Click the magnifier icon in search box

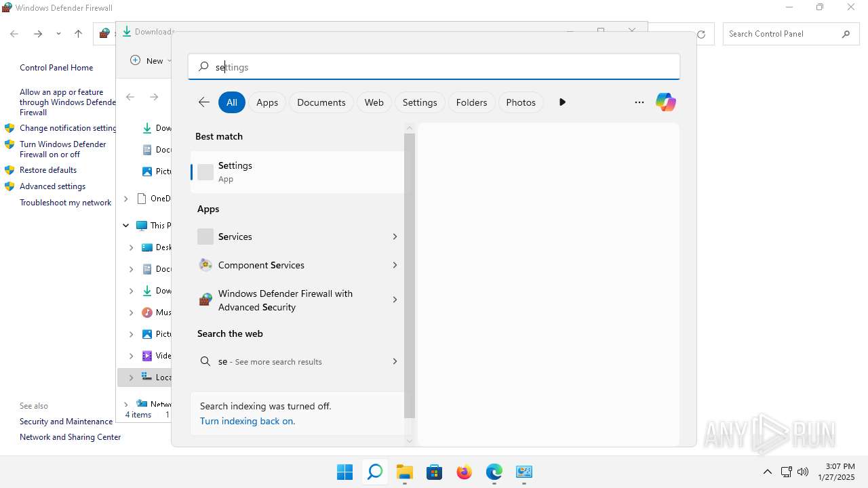(203, 67)
